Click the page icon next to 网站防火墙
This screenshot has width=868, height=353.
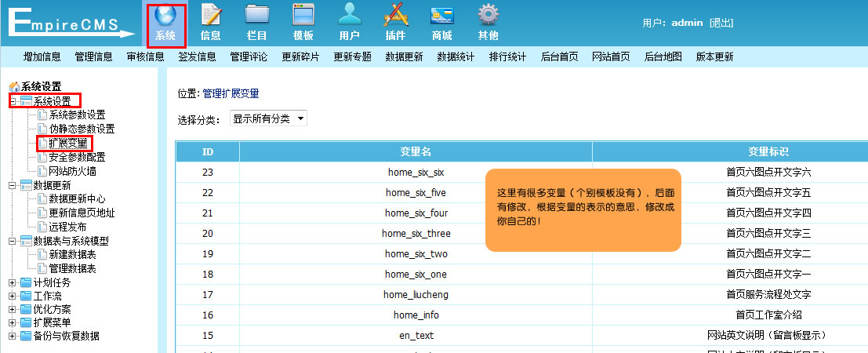(42, 171)
